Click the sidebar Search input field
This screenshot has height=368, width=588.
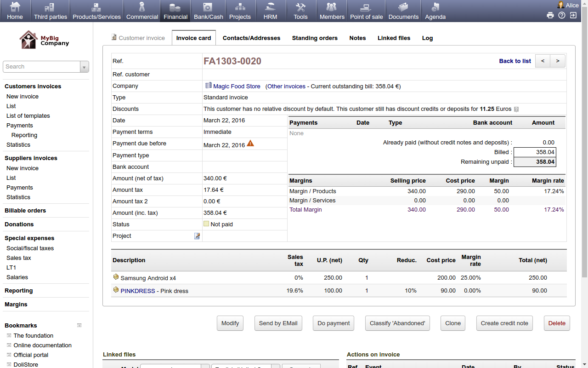click(41, 67)
